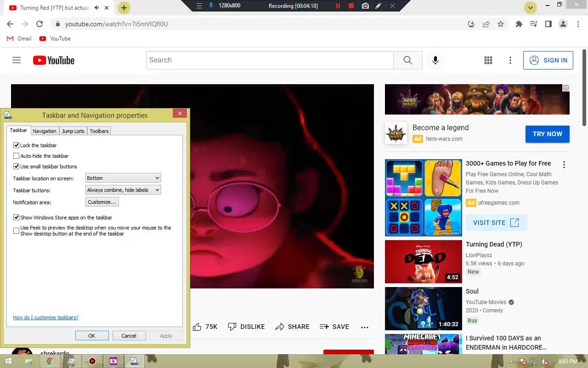Click SAVE to playlist
The image size is (588, 368).
334,327
